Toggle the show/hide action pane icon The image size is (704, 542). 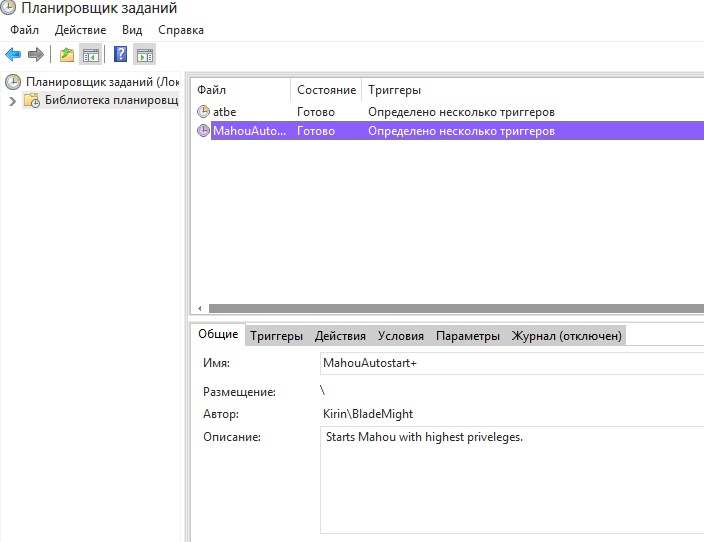click(145, 55)
